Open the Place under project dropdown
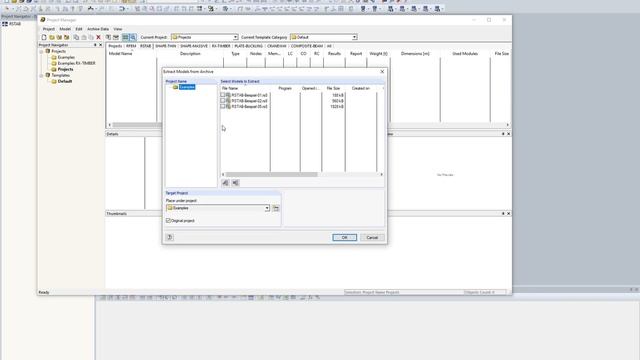The image size is (640, 360). point(267,208)
